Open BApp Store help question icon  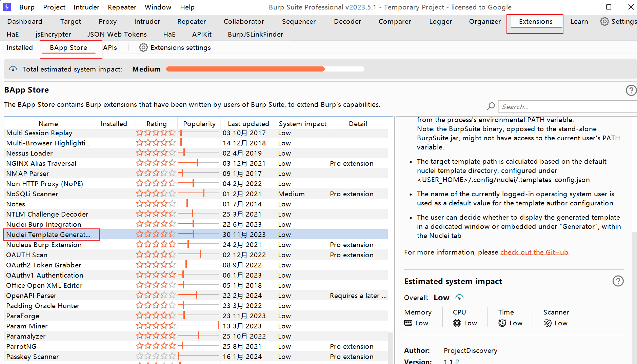(631, 90)
